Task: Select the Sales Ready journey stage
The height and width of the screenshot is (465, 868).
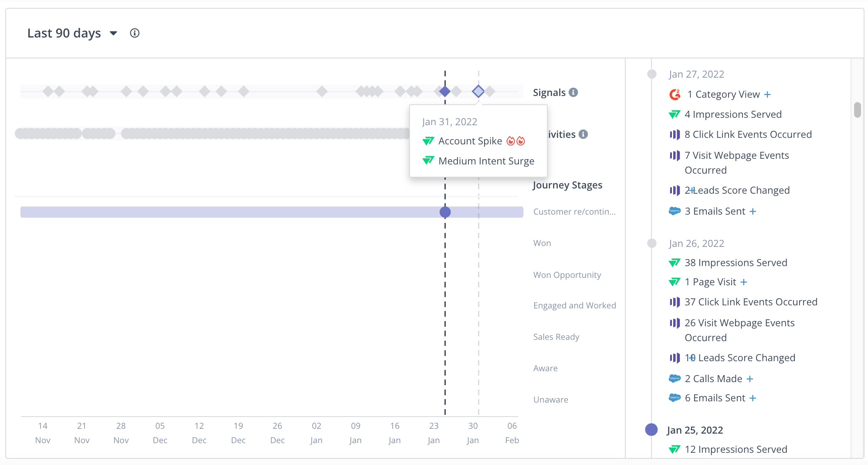Action: (x=556, y=337)
